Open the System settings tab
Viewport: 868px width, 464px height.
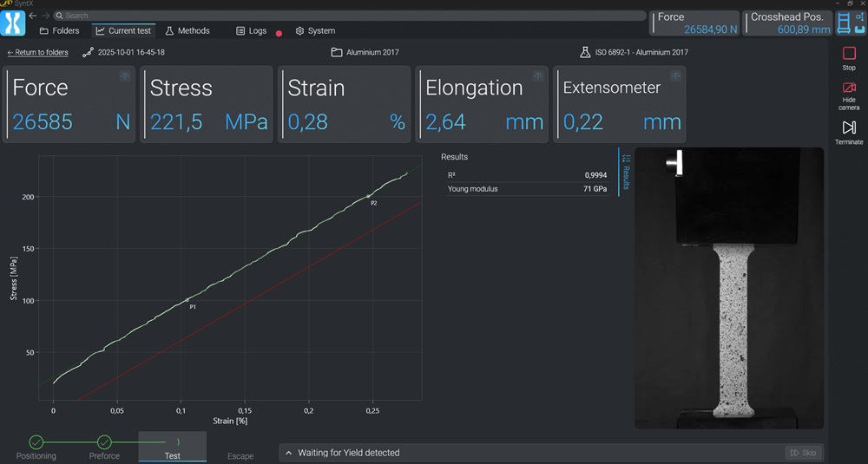(x=314, y=30)
